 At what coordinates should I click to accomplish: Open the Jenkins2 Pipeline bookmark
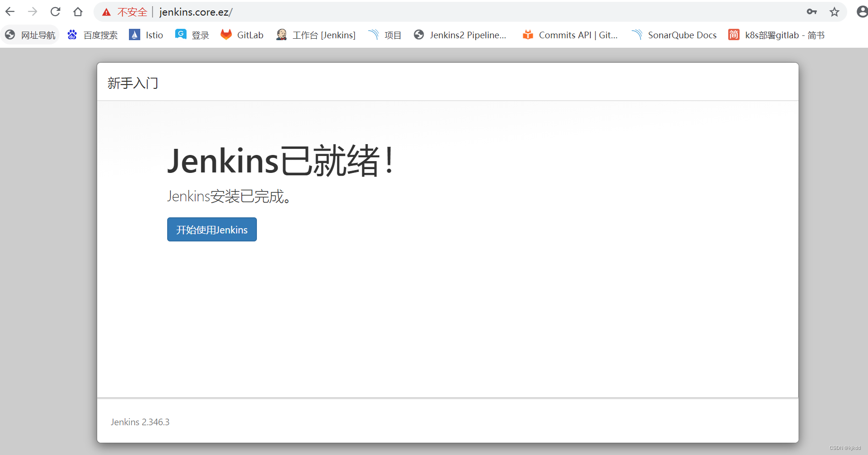pos(460,35)
